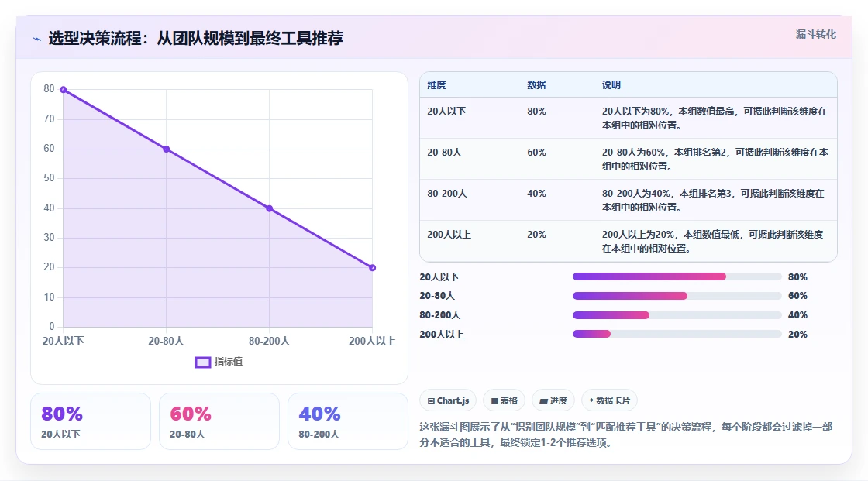Click the y-axis value 10

pos(50,297)
